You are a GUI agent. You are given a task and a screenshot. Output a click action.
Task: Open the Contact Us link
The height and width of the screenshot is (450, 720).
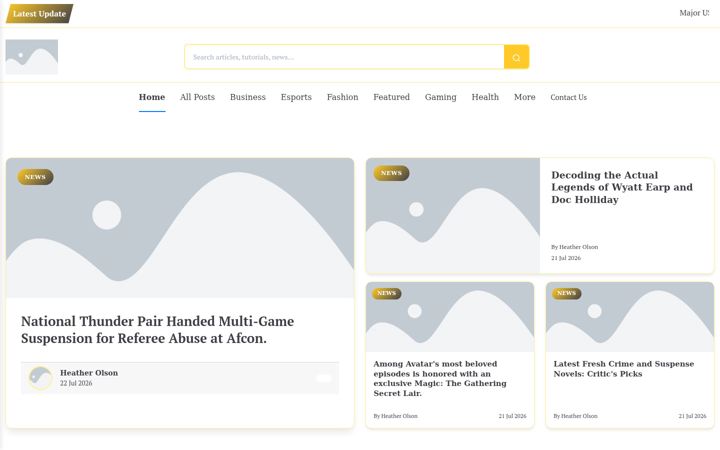pos(568,97)
